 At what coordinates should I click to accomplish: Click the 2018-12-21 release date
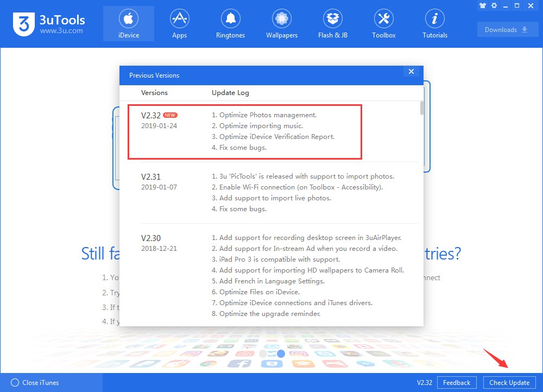click(159, 248)
